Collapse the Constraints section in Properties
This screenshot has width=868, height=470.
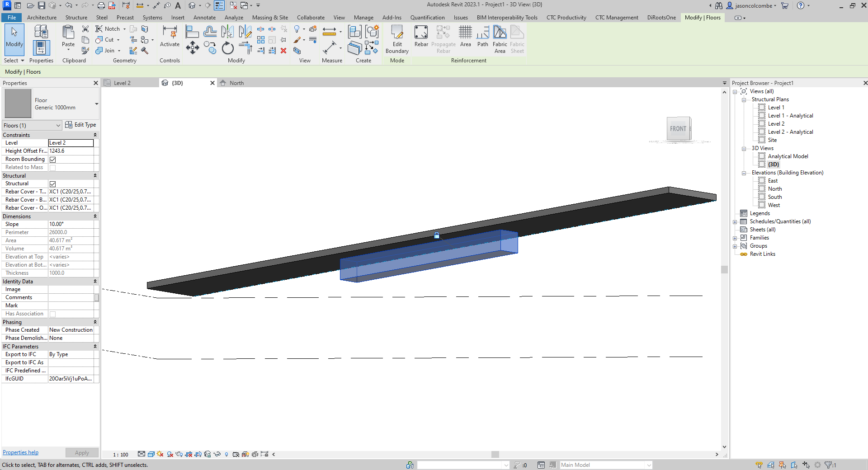[95, 135]
